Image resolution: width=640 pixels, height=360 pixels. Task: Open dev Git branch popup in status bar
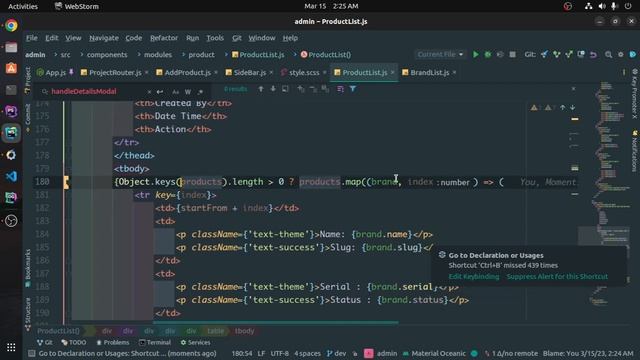point(336,353)
